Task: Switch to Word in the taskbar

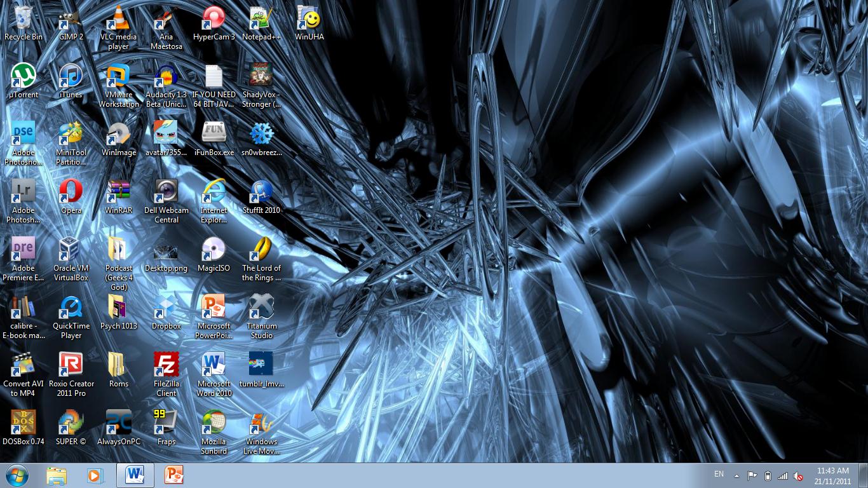Action: [x=135, y=475]
